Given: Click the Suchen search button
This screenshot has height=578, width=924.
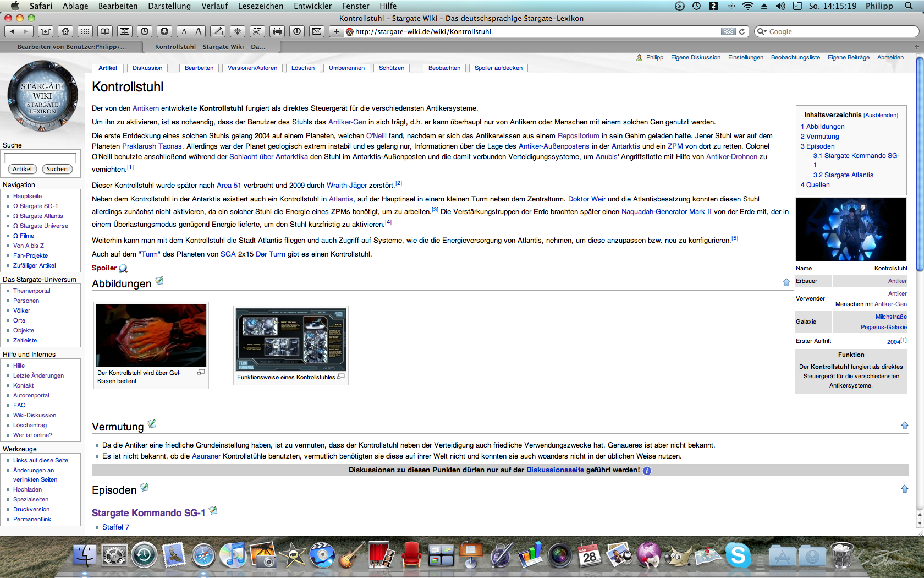Looking at the screenshot, I should [x=57, y=169].
